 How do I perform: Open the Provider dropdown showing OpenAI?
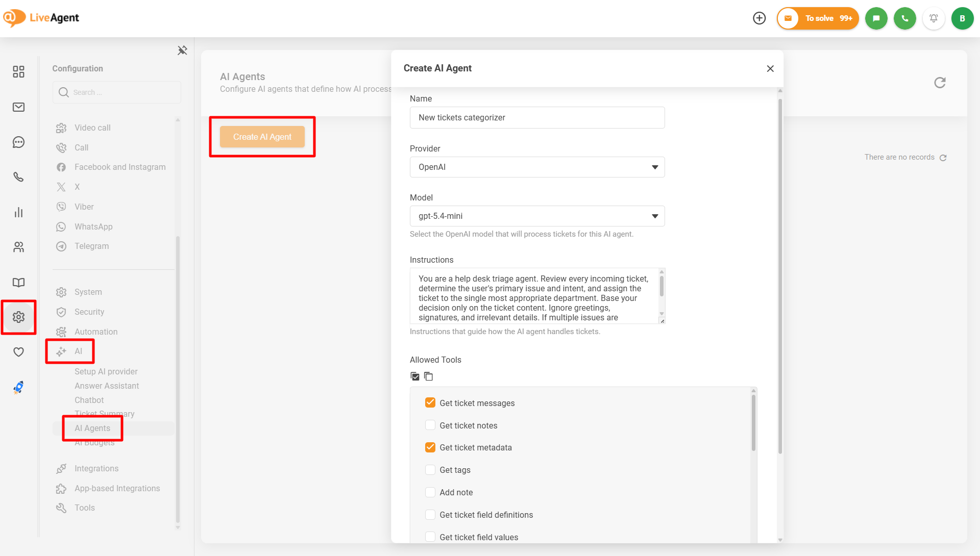[x=537, y=167]
